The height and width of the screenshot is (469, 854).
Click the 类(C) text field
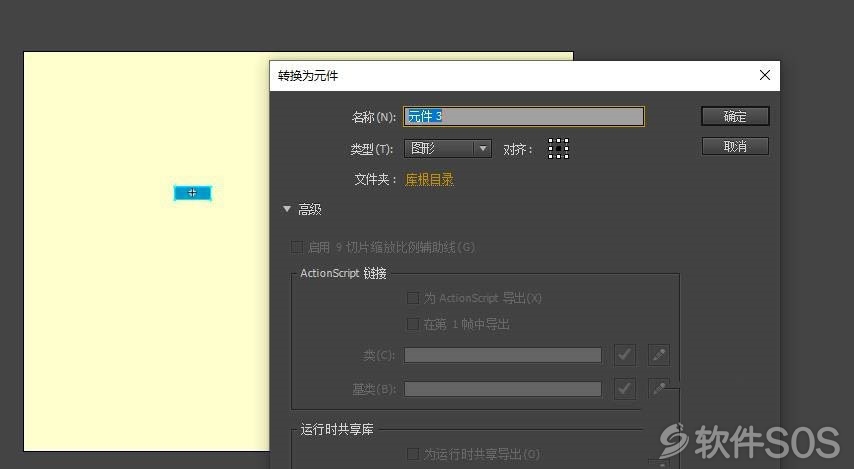pyautogui.click(x=503, y=355)
